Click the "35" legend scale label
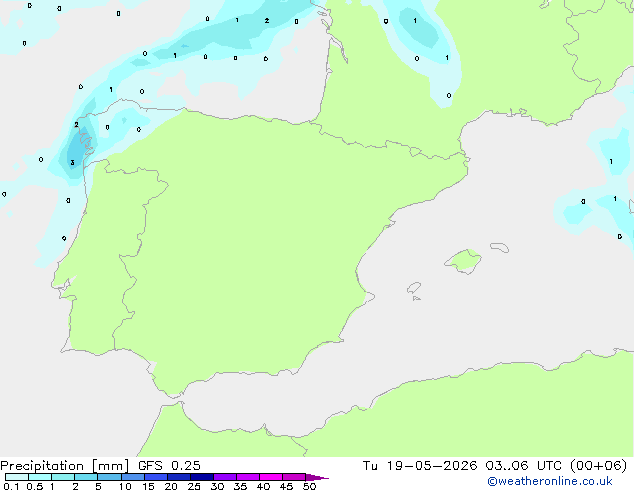 pos(240,486)
